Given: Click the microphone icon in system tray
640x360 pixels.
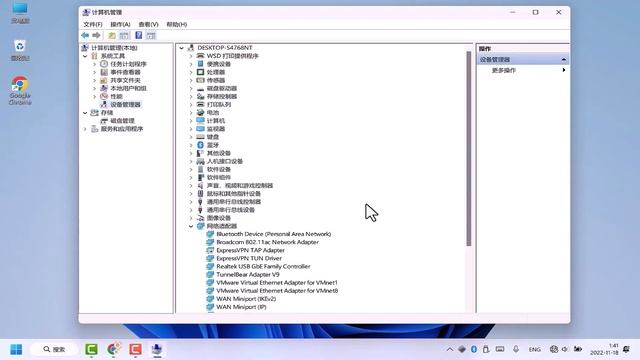Looking at the screenshot, I should [516, 349].
